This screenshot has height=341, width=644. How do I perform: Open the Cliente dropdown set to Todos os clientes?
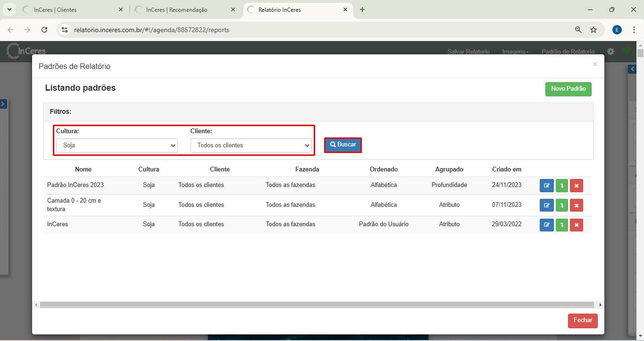(251, 145)
